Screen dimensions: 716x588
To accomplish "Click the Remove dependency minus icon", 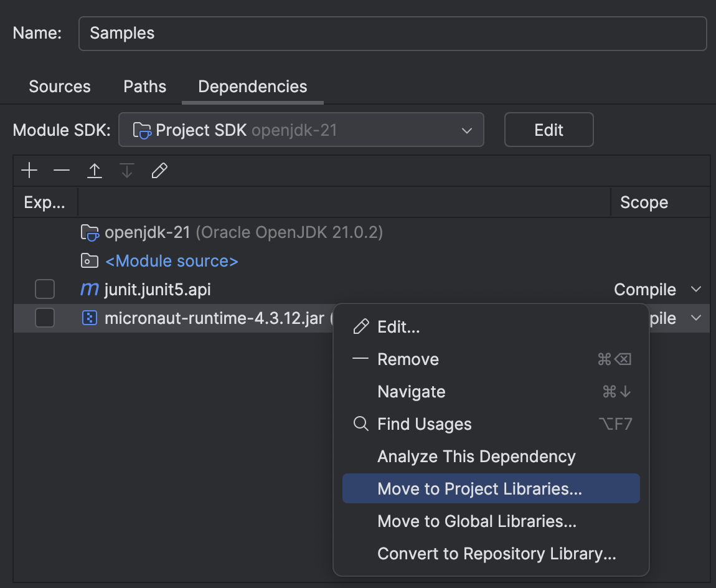I will 62,170.
